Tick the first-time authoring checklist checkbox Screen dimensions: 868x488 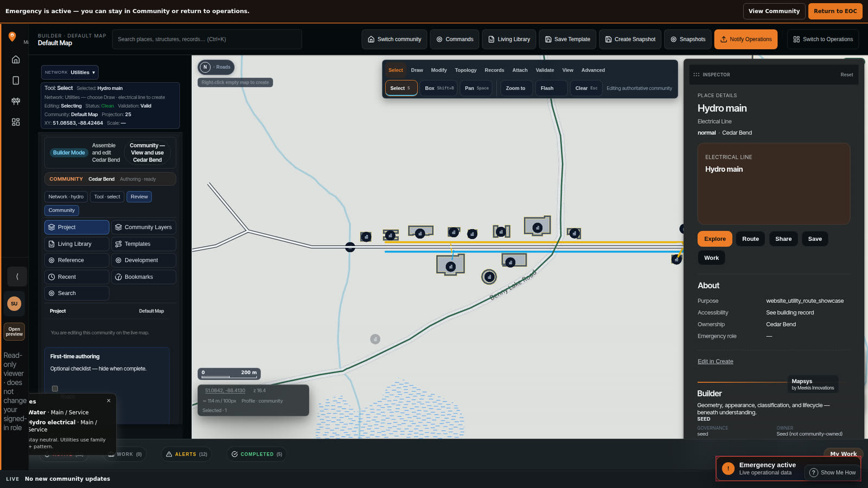tap(55, 388)
